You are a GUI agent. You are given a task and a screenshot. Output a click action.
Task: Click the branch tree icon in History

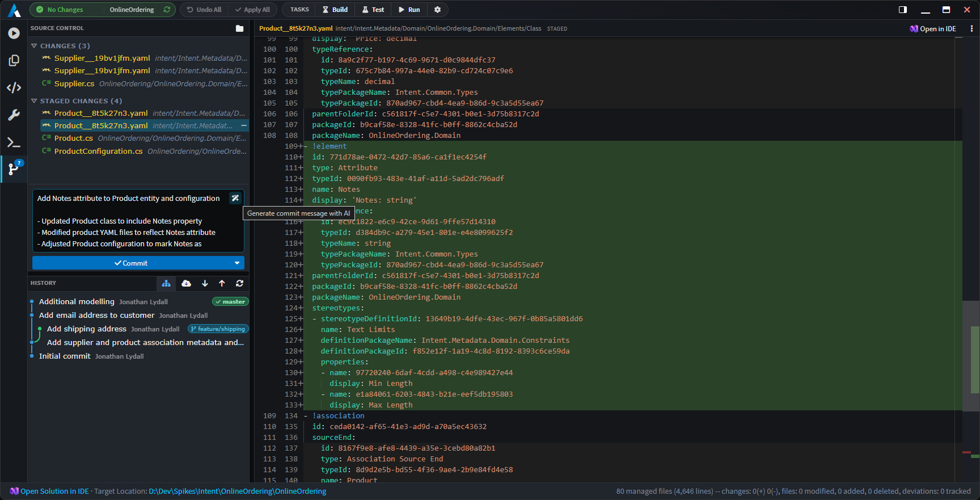(x=166, y=283)
